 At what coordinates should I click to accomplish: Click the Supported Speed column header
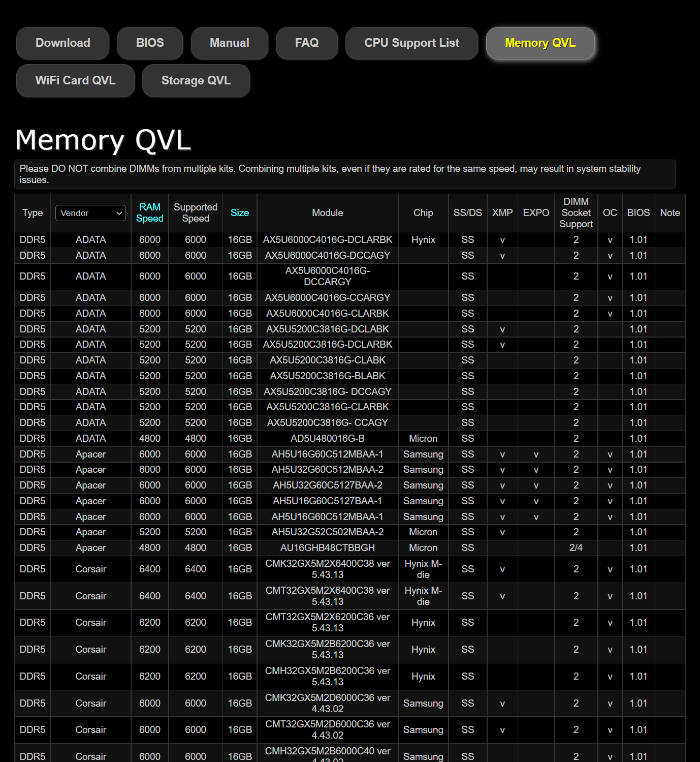coord(196,213)
